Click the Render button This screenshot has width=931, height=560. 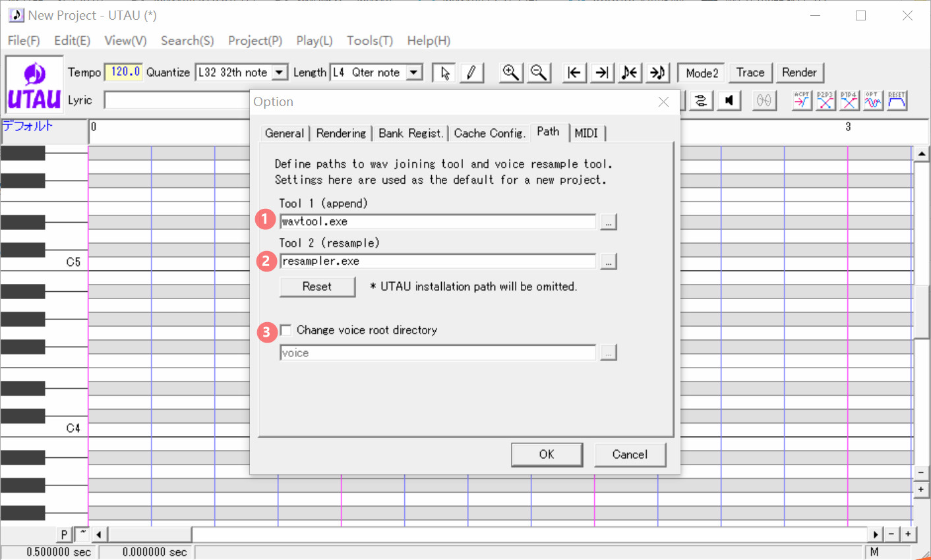[x=799, y=72]
